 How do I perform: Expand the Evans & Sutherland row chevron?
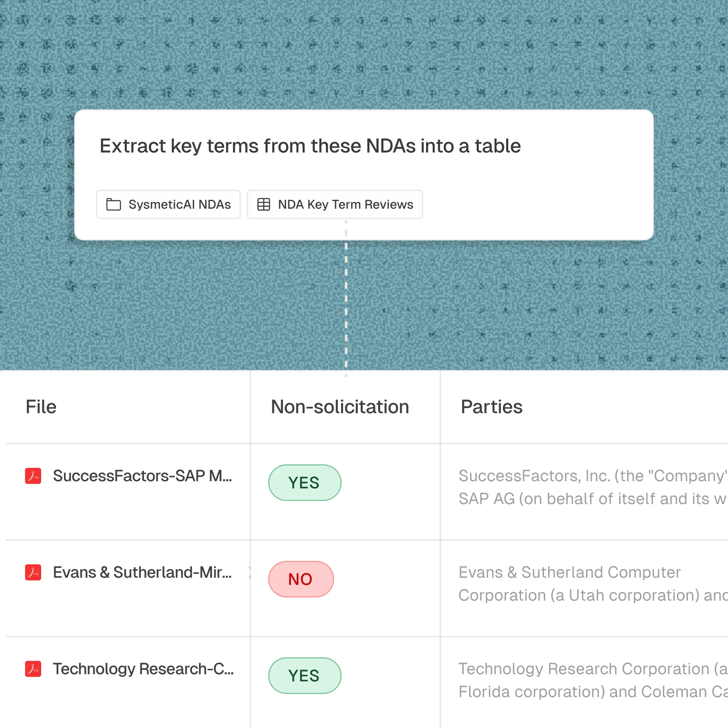pyautogui.click(x=249, y=572)
